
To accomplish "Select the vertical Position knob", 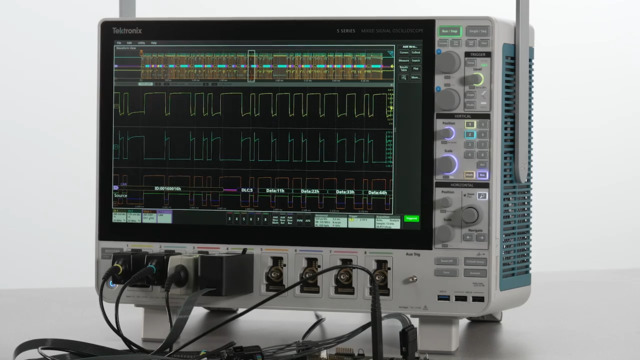I will click(447, 133).
